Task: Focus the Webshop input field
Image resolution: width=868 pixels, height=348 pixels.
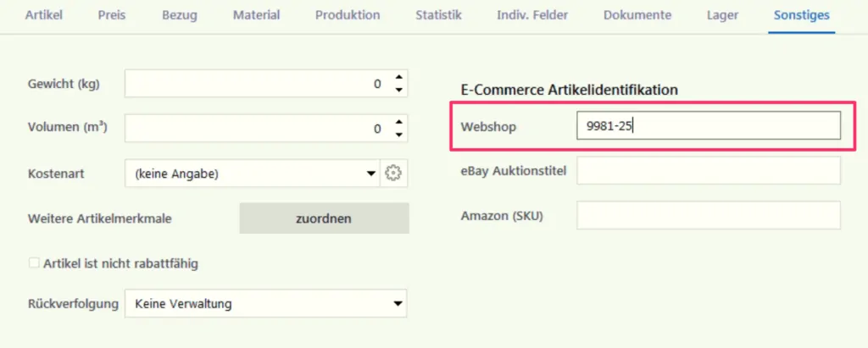Action: click(709, 126)
